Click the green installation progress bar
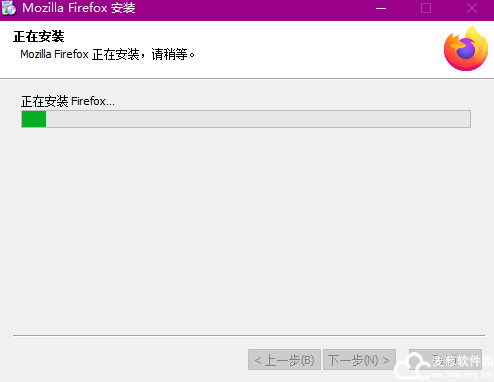 pyautogui.click(x=246, y=119)
